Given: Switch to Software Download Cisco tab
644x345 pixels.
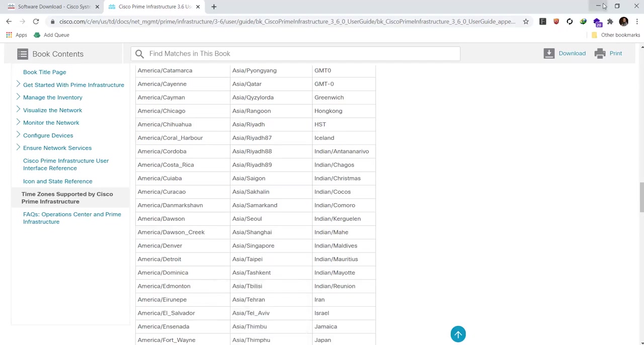Looking at the screenshot, I should coord(53,7).
